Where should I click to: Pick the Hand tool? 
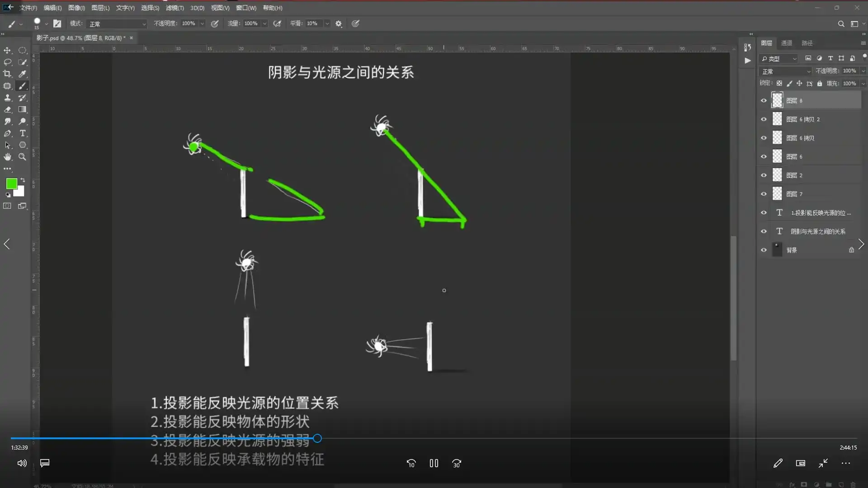tap(8, 157)
